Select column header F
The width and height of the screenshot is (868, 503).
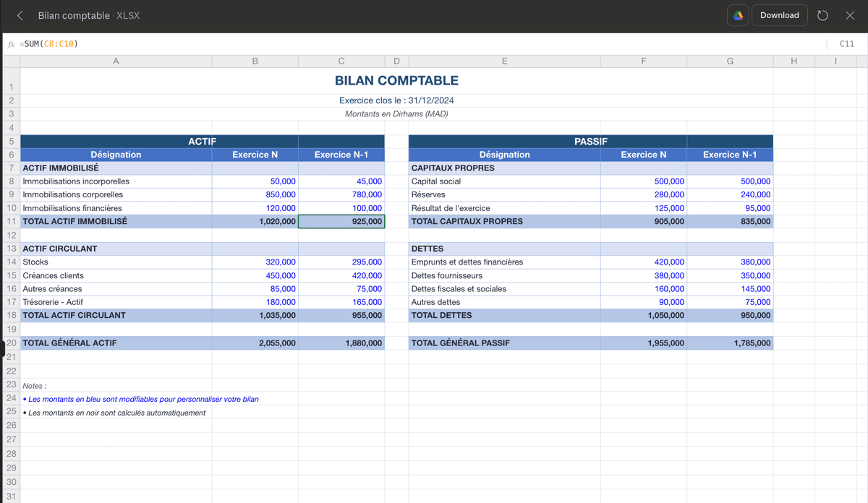pyautogui.click(x=643, y=61)
